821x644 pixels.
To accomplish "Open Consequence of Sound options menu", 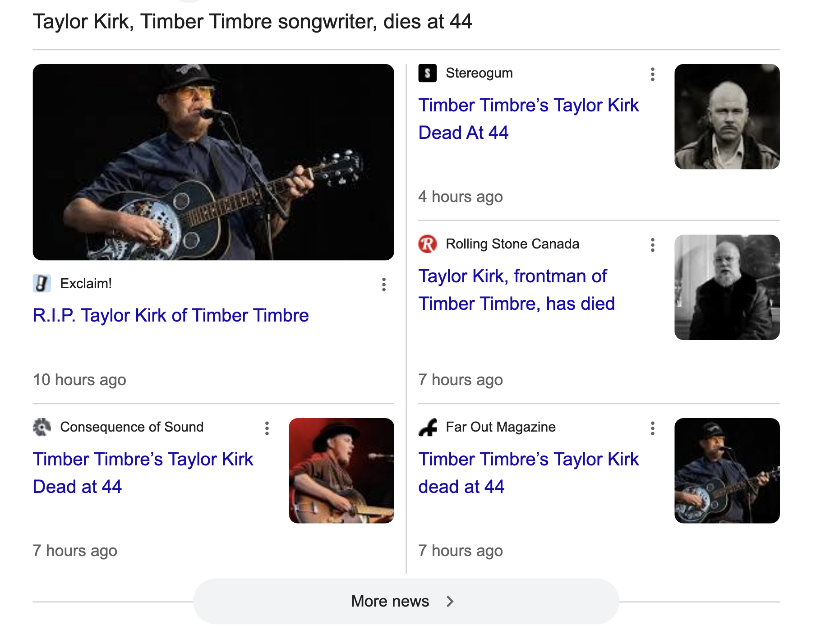I will (267, 428).
